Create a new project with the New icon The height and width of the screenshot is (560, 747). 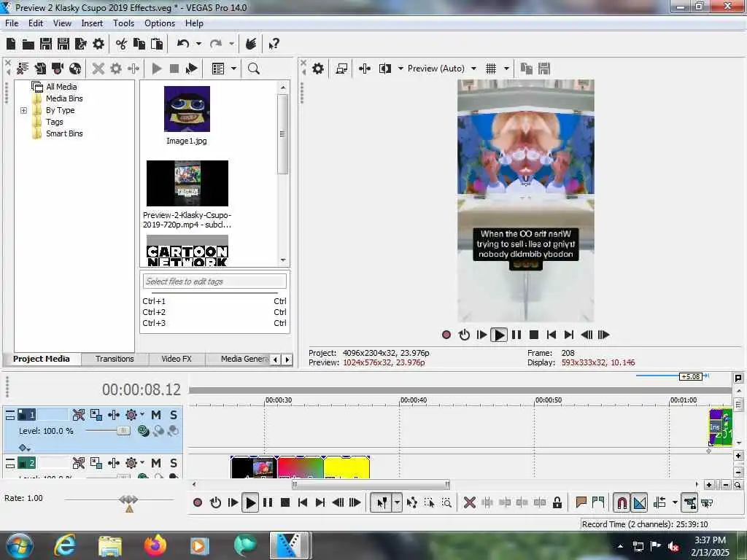(11, 44)
